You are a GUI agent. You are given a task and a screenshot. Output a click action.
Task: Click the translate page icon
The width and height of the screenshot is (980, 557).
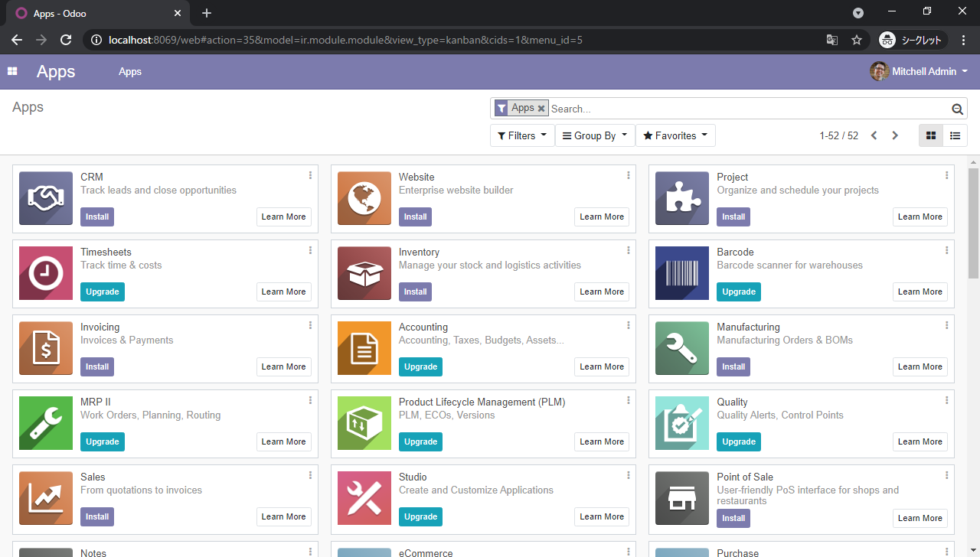click(832, 40)
